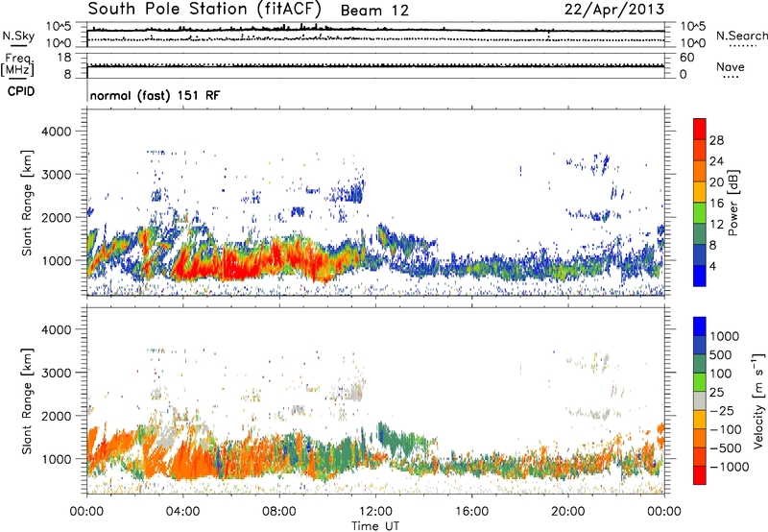Click the "-1000" label on velocity colorbar
This screenshot has width=768, height=532.
[729, 467]
